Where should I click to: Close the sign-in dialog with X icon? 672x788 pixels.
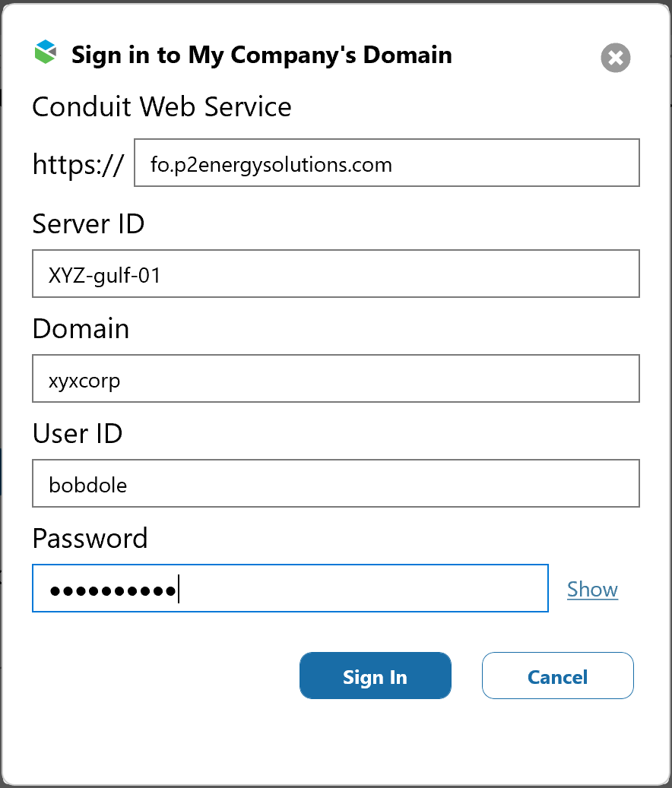616,58
